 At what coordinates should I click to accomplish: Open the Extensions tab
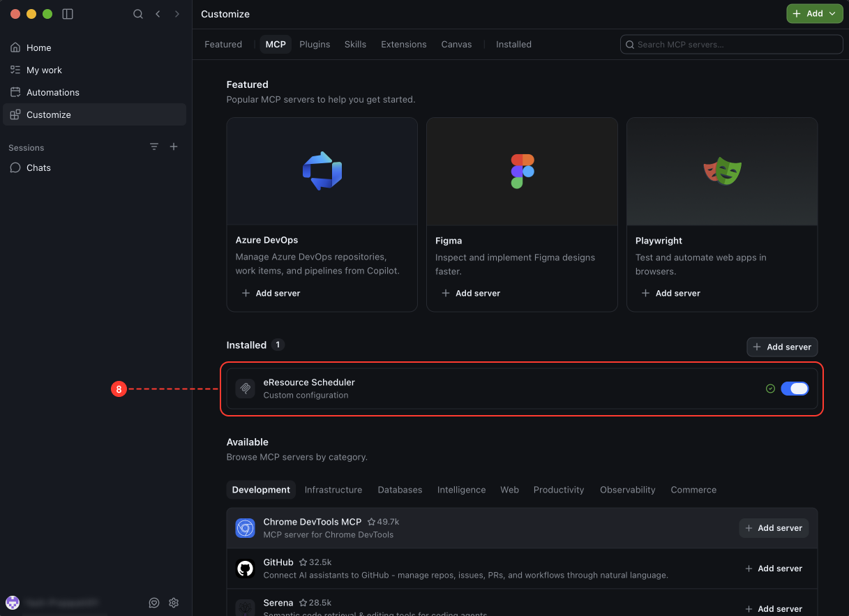[403, 44]
